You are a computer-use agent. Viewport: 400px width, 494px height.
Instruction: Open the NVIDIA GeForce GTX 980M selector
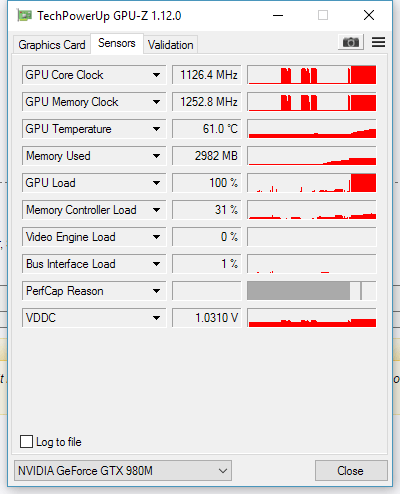pyautogui.click(x=123, y=471)
